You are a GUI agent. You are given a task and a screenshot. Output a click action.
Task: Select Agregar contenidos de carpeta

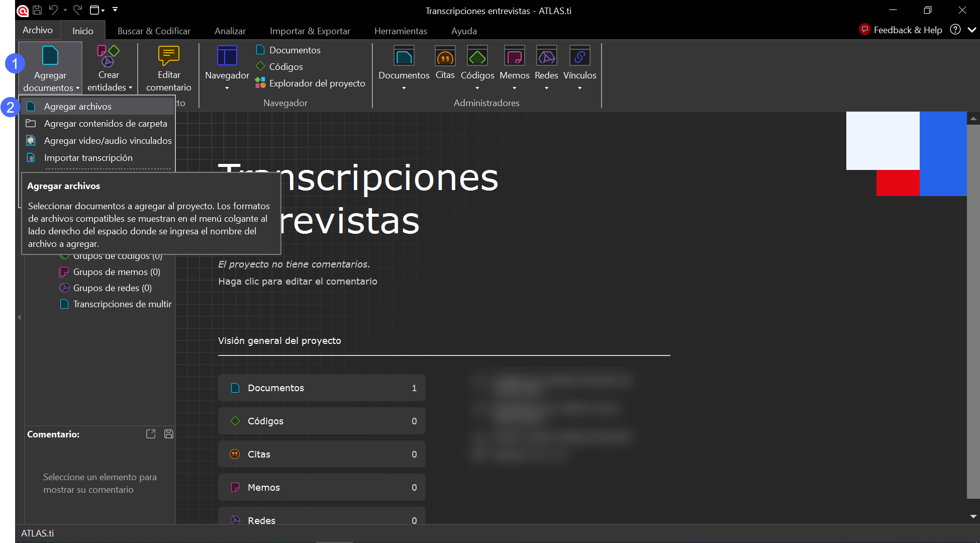click(x=97, y=124)
